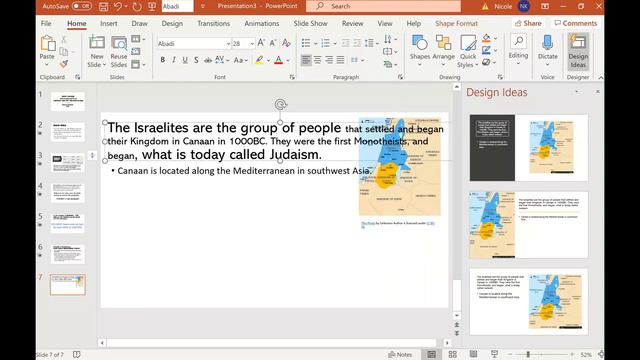Start Slide Show from status bar icon
640x360 pixels.
494,354
